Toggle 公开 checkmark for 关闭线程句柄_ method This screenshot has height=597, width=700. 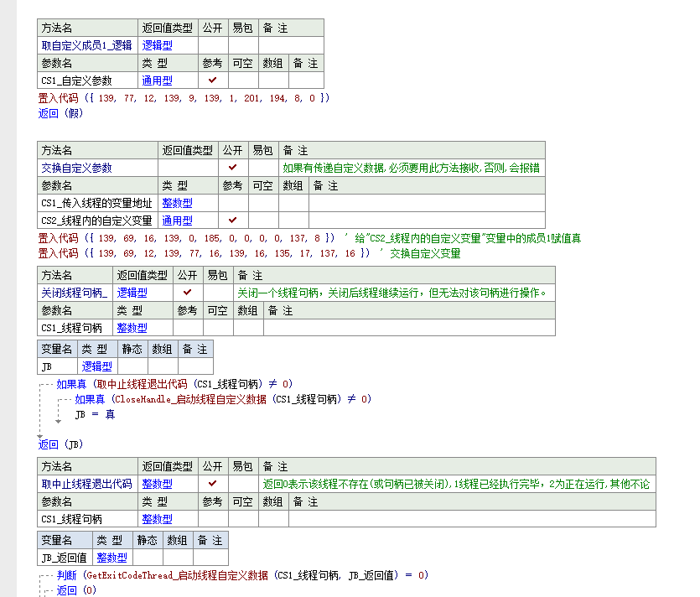(188, 293)
